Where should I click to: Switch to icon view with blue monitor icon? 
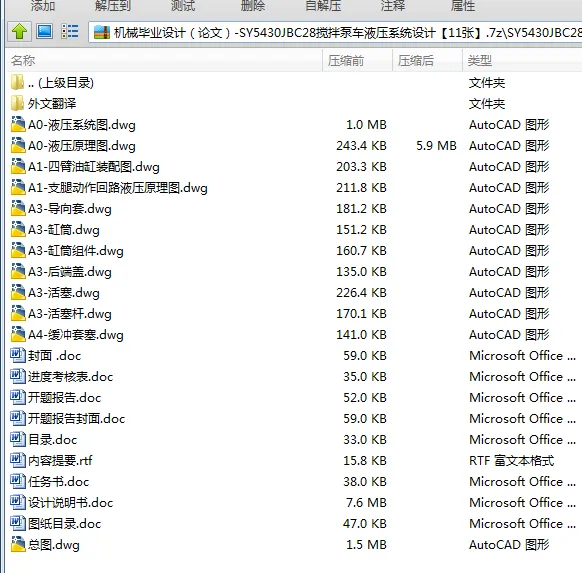(x=44, y=31)
